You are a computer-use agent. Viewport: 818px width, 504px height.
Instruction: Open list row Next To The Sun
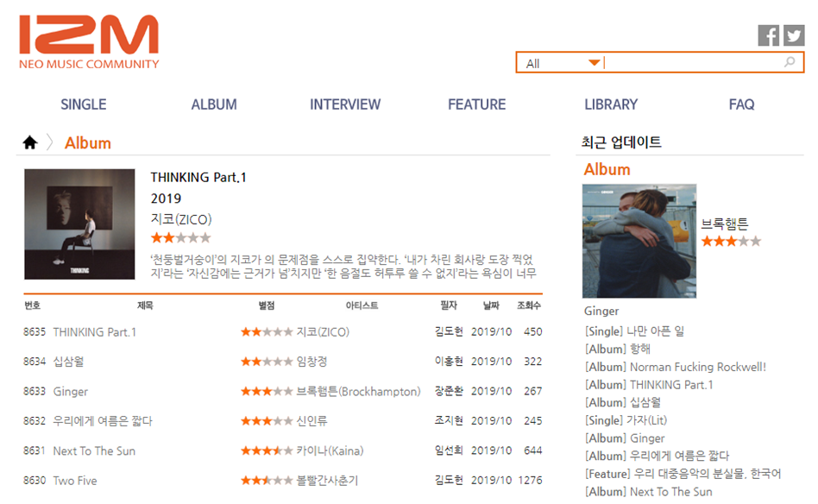94,450
